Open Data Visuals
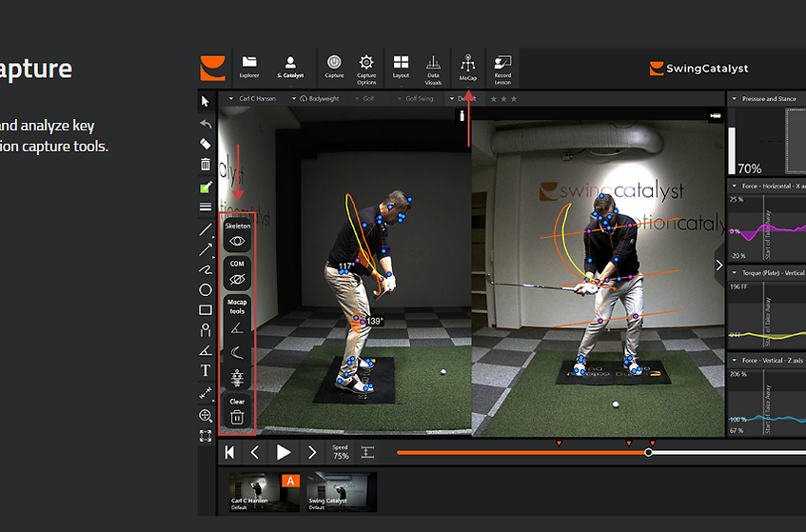This screenshot has height=532, width=806. 433,69
